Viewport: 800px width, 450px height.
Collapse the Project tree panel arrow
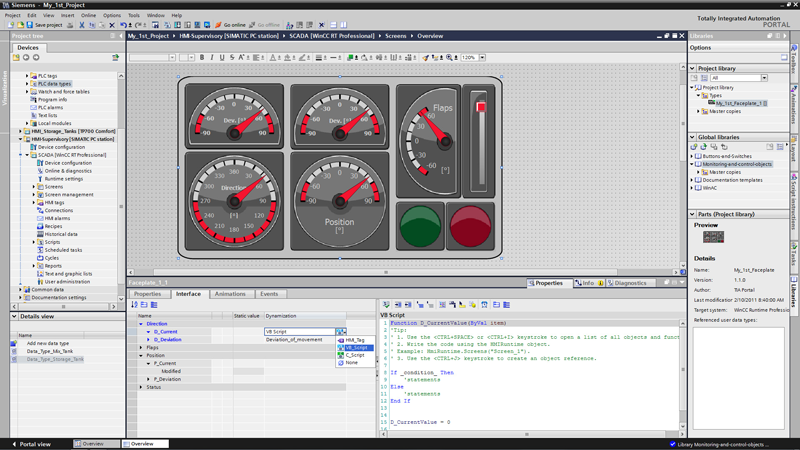(x=121, y=36)
